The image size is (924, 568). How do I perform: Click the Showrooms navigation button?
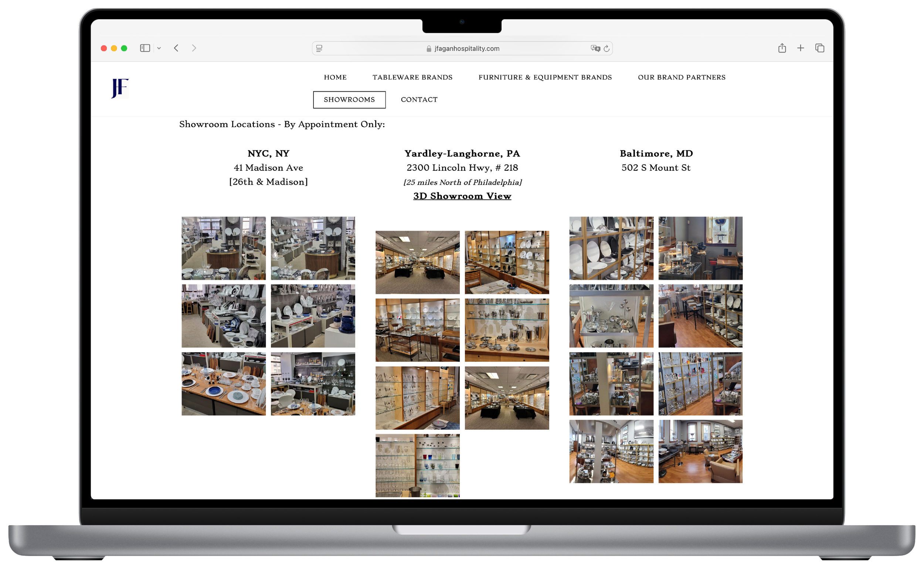tap(349, 99)
